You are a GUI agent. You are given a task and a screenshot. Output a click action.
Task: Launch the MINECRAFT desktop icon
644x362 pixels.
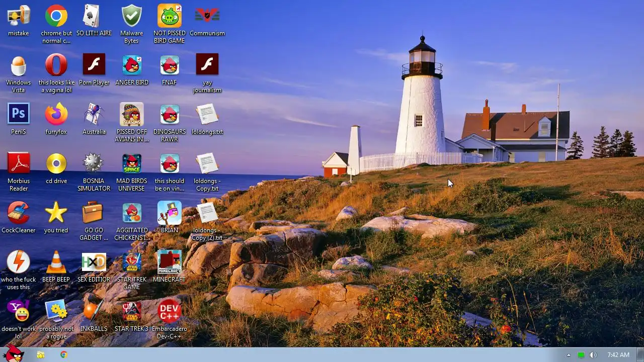point(170,262)
